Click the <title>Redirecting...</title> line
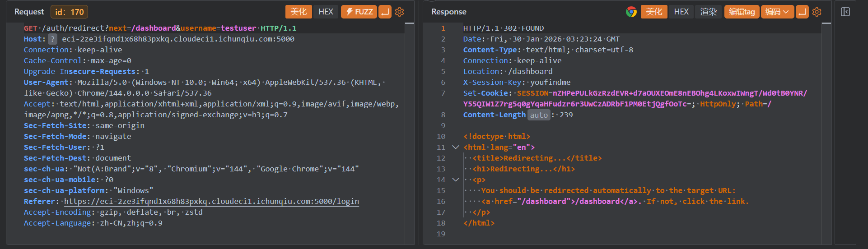The width and height of the screenshot is (868, 249). click(537, 158)
